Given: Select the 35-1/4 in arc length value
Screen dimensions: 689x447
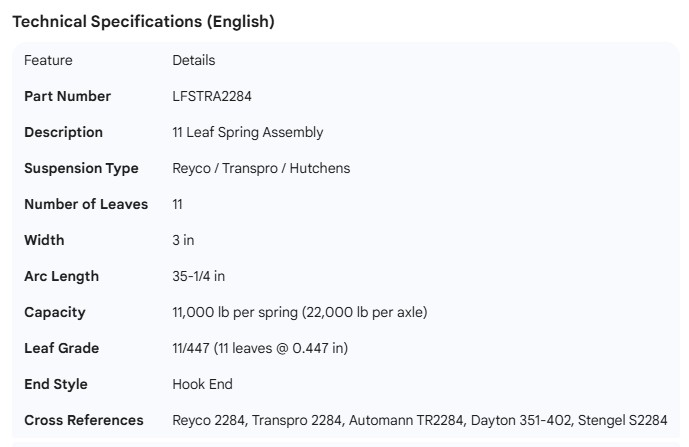Looking at the screenshot, I should (199, 276).
